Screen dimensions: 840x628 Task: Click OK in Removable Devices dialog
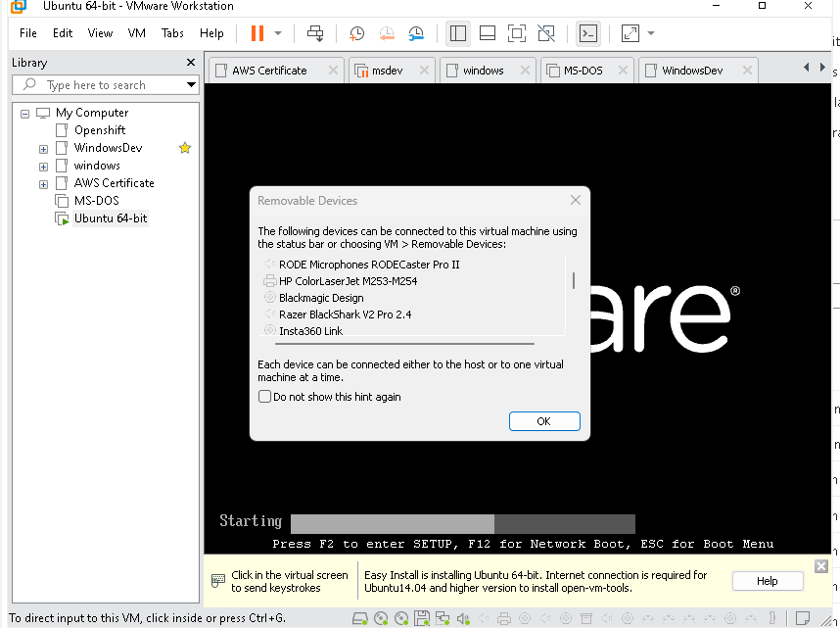pos(544,421)
